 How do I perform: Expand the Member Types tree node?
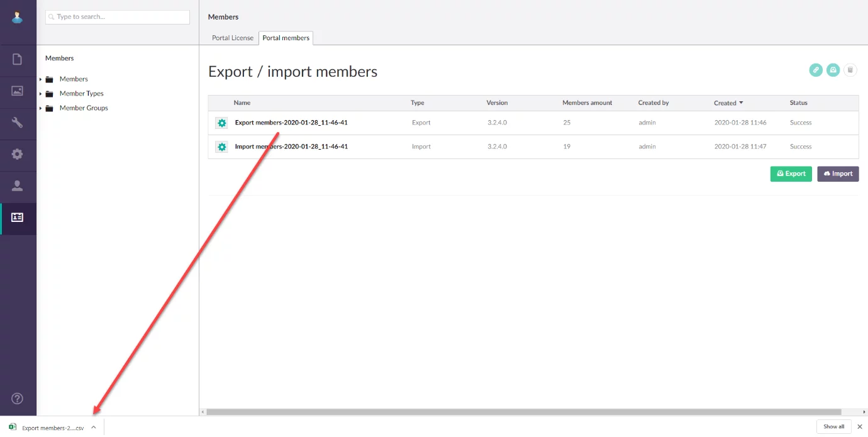tap(41, 94)
